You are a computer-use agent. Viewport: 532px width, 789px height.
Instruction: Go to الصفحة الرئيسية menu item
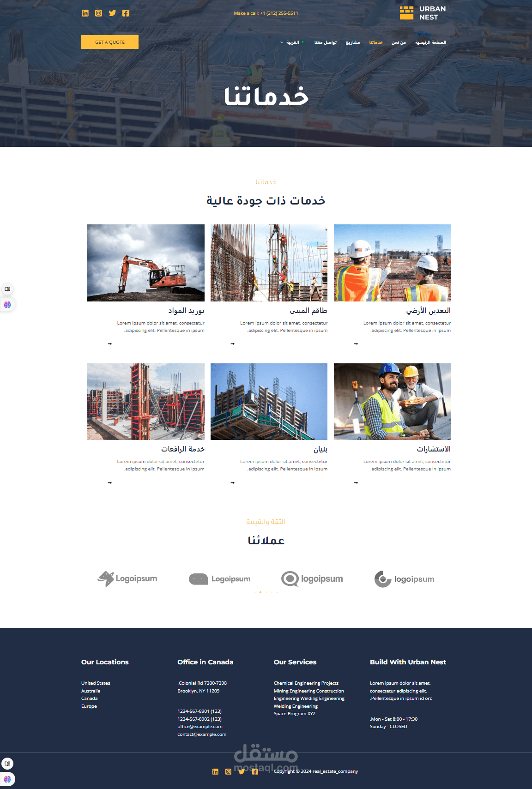[x=430, y=42]
